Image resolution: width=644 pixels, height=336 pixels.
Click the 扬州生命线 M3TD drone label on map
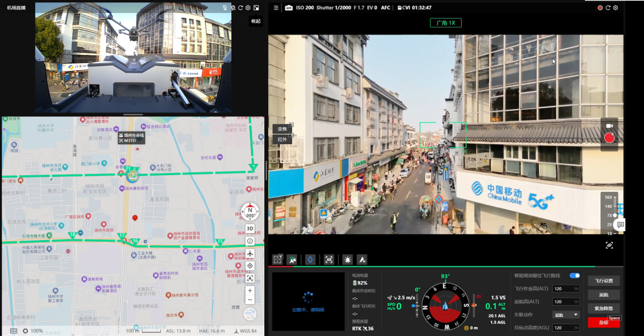click(131, 138)
